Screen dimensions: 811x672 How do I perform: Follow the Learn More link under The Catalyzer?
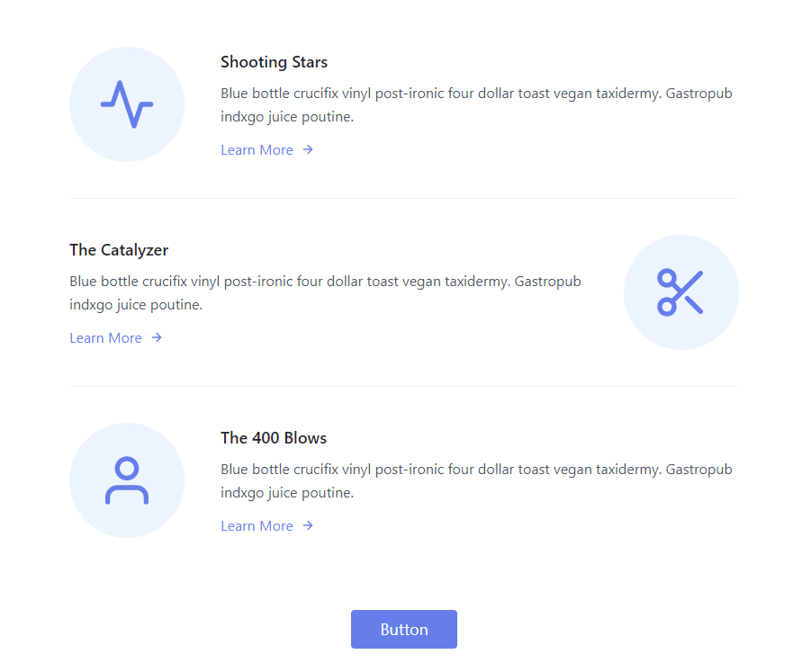tap(106, 338)
